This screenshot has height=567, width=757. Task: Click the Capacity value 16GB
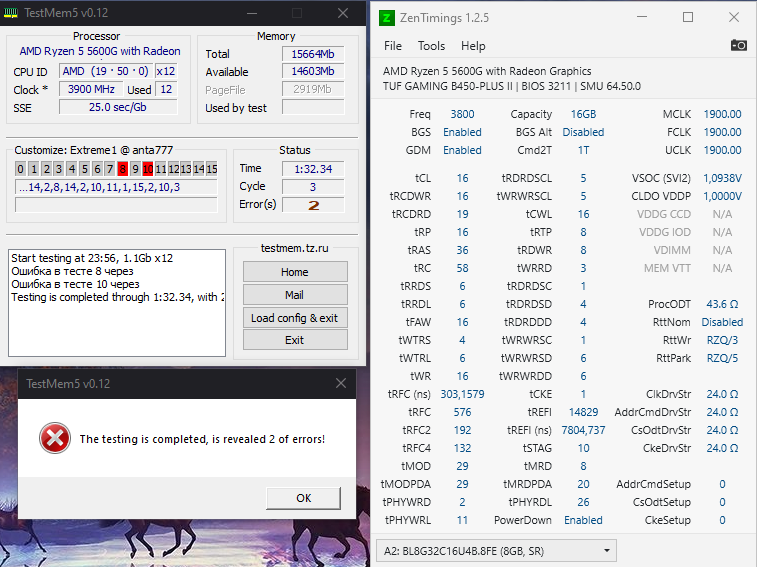[583, 114]
